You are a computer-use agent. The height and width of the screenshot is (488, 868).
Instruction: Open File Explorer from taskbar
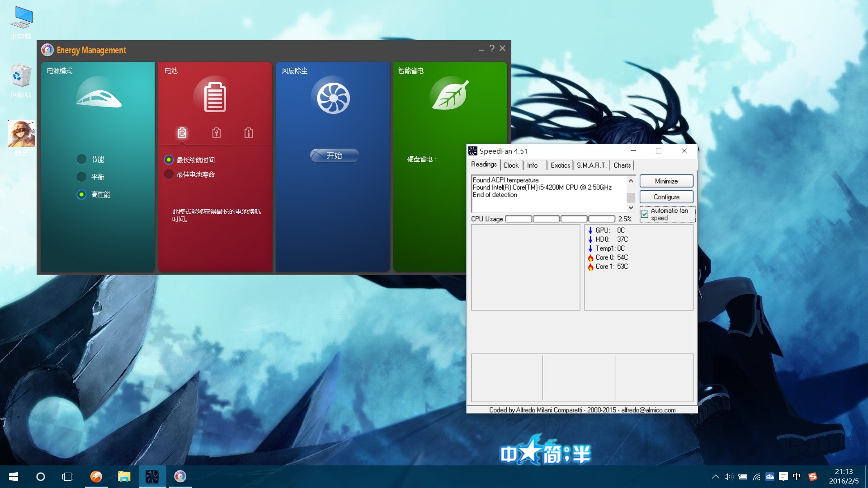124,477
